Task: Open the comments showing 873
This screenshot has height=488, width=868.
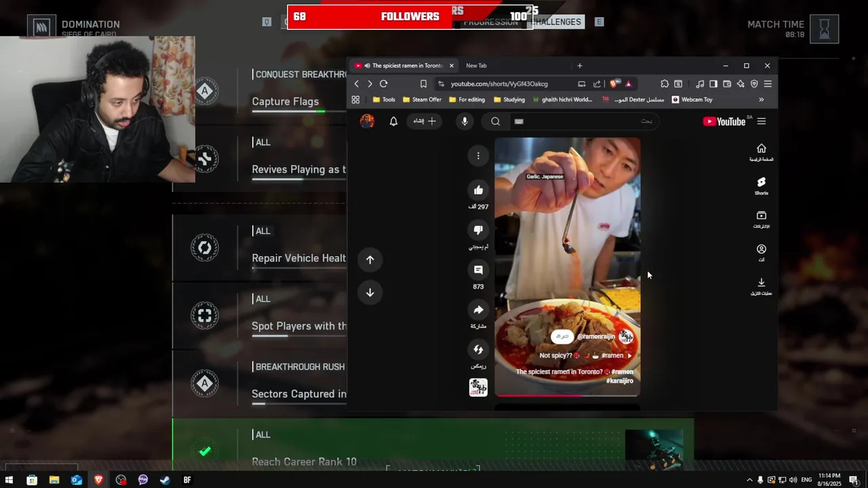Action: click(x=478, y=270)
